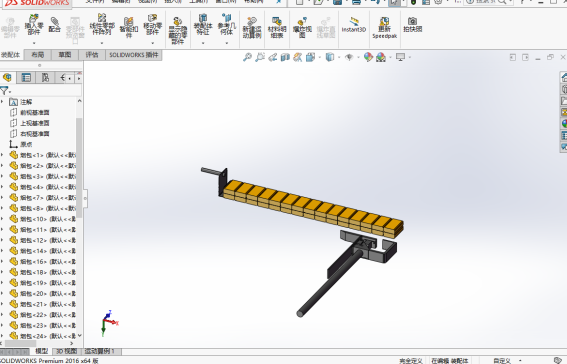Viewport: 567px width, 364px height.
Task: Select the Mate (配合) paperclip tool
Action: click(54, 25)
